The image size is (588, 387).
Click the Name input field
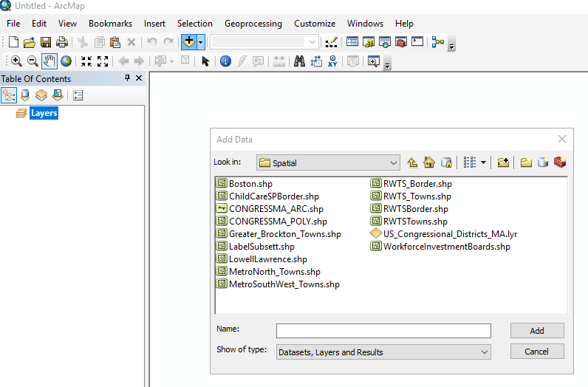click(383, 331)
